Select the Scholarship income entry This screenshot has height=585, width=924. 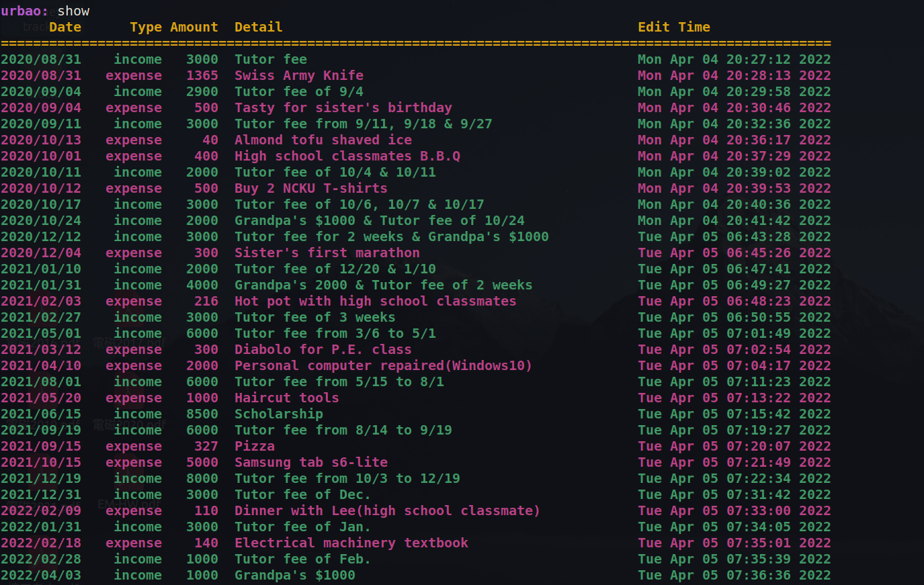tap(279, 414)
